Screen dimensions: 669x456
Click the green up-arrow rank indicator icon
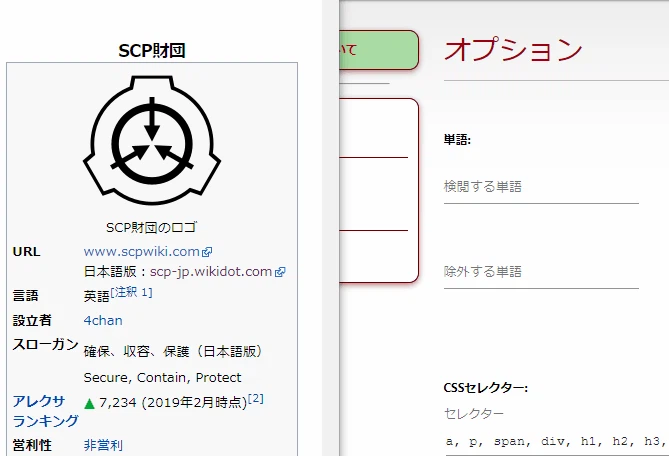[89, 403]
